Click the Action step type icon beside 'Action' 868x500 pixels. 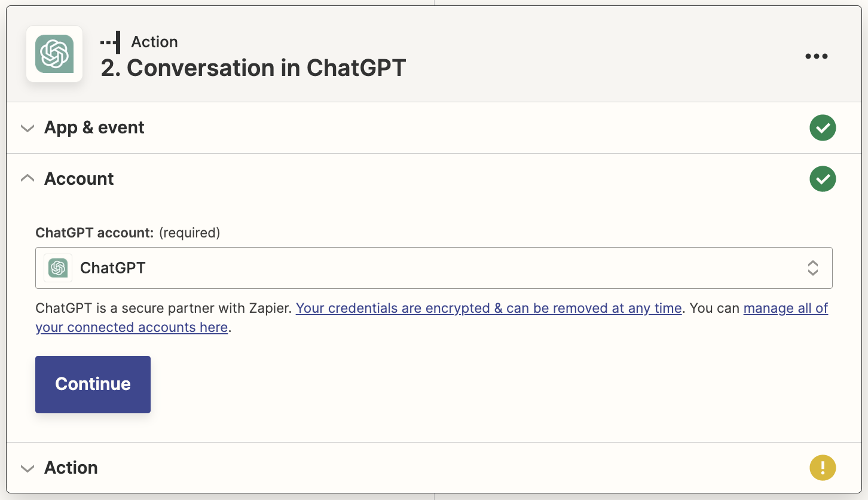click(111, 42)
